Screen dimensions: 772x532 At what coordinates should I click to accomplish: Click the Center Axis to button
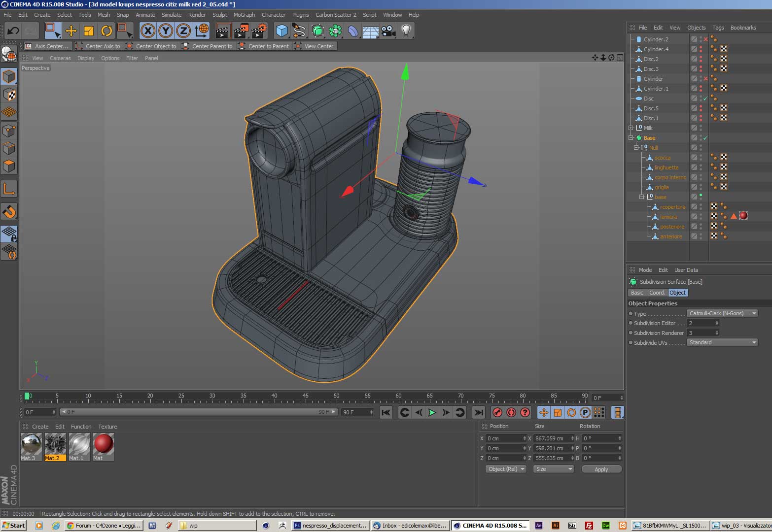point(98,46)
